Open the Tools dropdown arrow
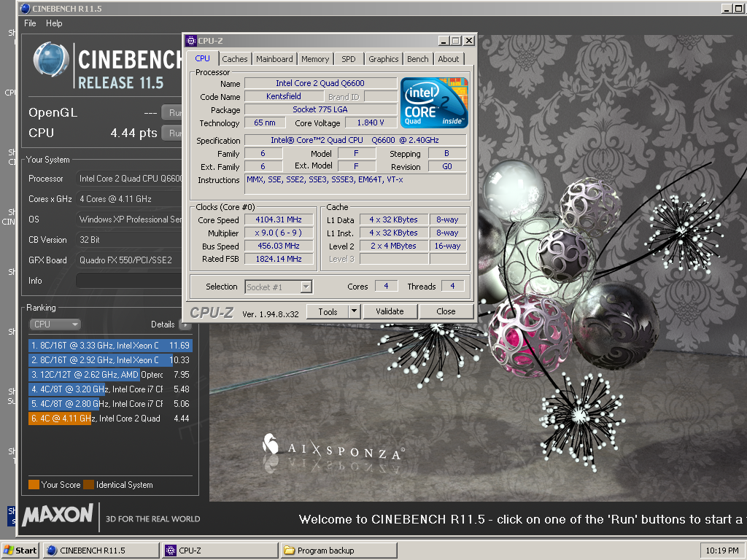The height and width of the screenshot is (560, 747). point(354,311)
